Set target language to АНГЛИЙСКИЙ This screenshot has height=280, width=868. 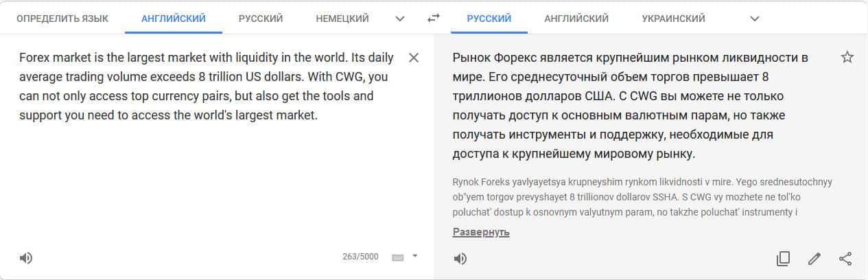[x=576, y=19]
